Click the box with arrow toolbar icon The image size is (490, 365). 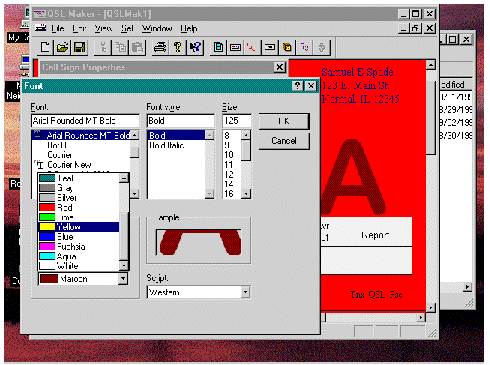click(x=270, y=47)
